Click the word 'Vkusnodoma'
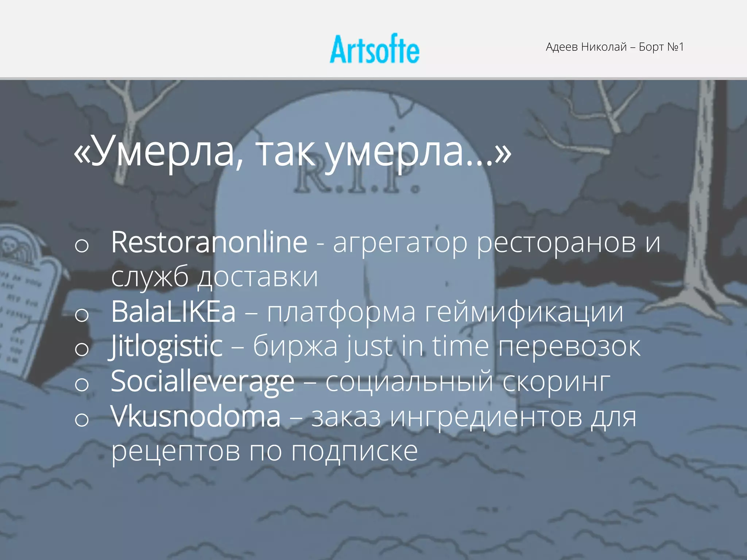 tap(196, 416)
